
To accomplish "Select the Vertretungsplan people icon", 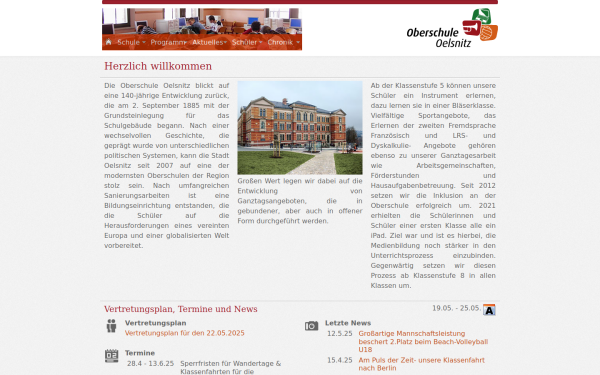I will click(111, 326).
